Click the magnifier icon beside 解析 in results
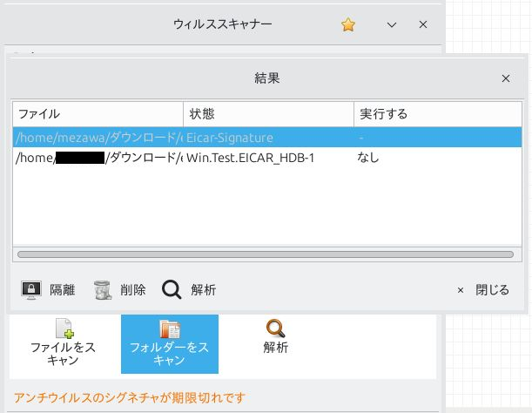The height and width of the screenshot is (413, 532). tap(172, 290)
